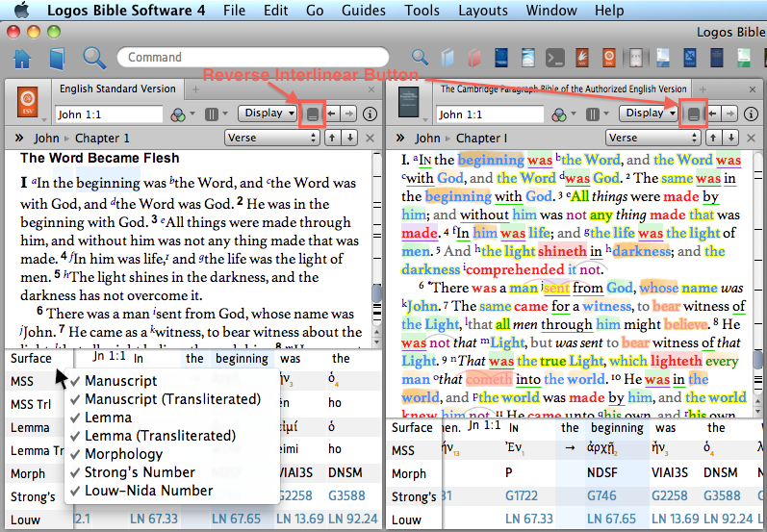Image resolution: width=767 pixels, height=532 pixels.
Task: Toggle reverse interlinear in Cambridge panel
Action: [694, 114]
